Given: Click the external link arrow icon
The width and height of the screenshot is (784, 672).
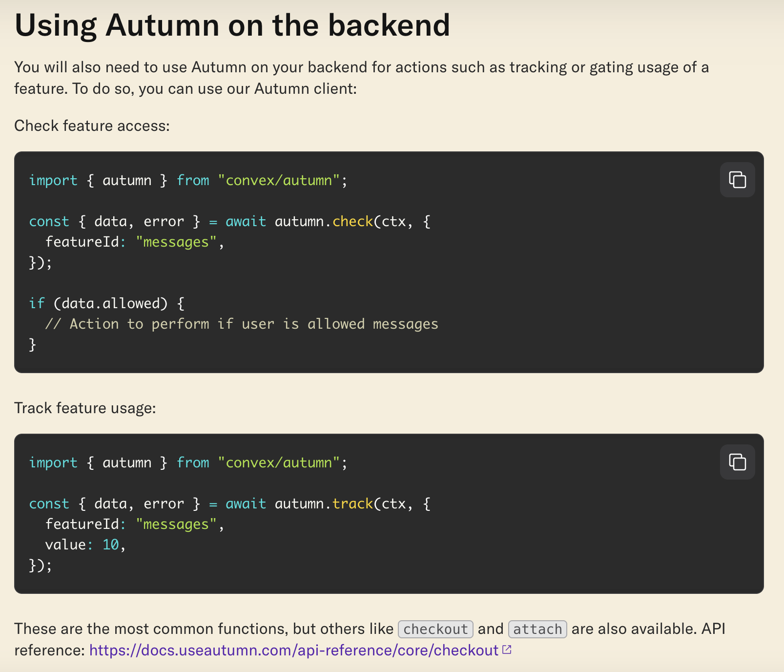Looking at the screenshot, I should click(x=507, y=650).
